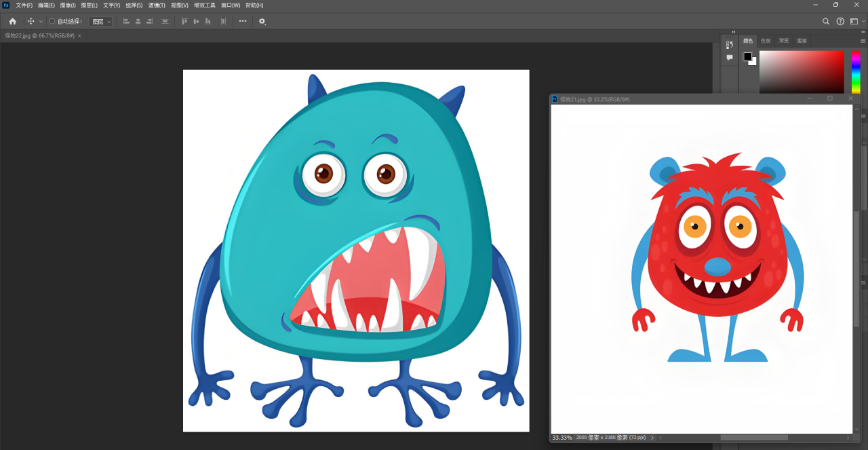Click the Home icon in options bar
Image resolution: width=868 pixels, height=450 pixels.
[x=12, y=21]
